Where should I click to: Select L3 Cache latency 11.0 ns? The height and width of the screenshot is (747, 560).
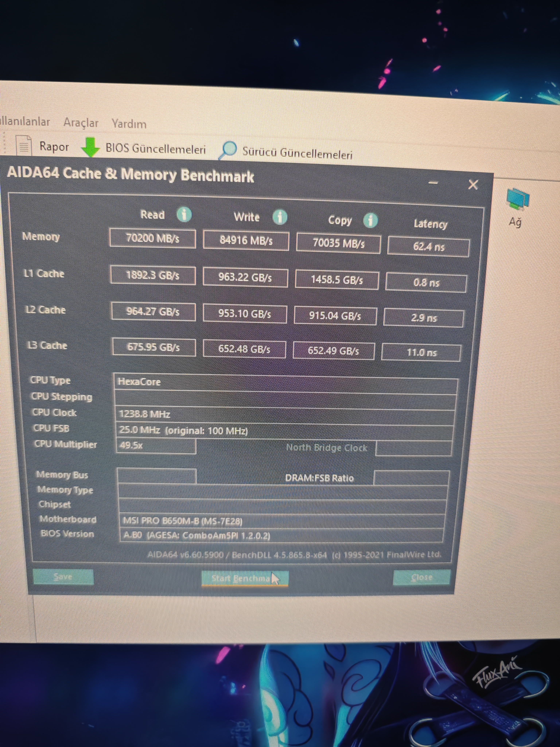pos(421,353)
